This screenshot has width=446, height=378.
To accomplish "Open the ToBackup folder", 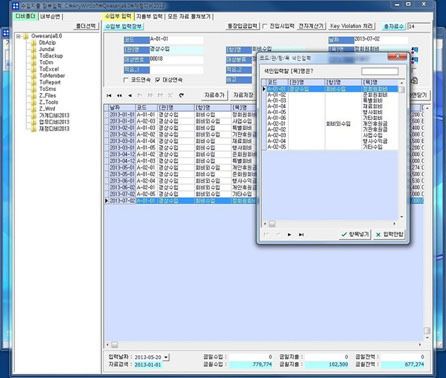I will [51, 56].
